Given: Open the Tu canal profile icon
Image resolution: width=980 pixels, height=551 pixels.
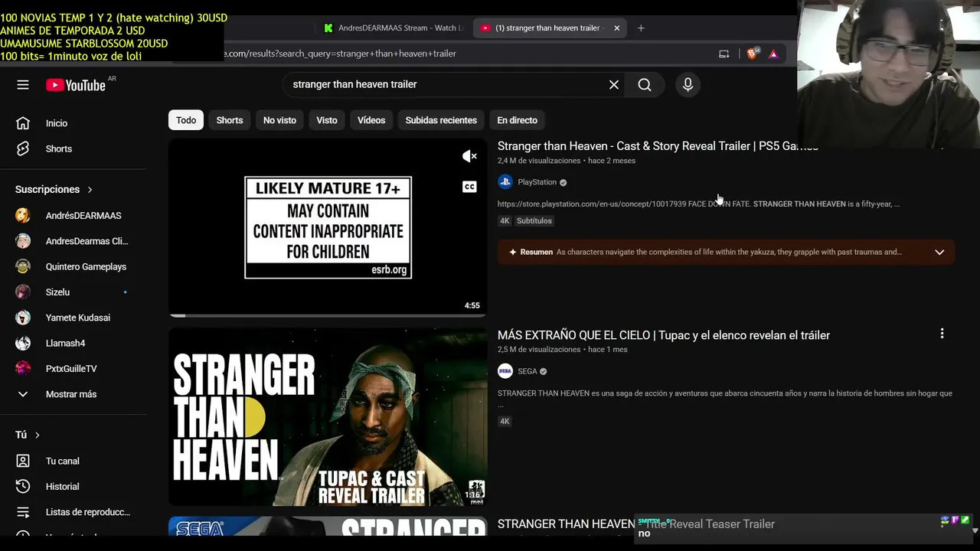Looking at the screenshot, I should 23,461.
